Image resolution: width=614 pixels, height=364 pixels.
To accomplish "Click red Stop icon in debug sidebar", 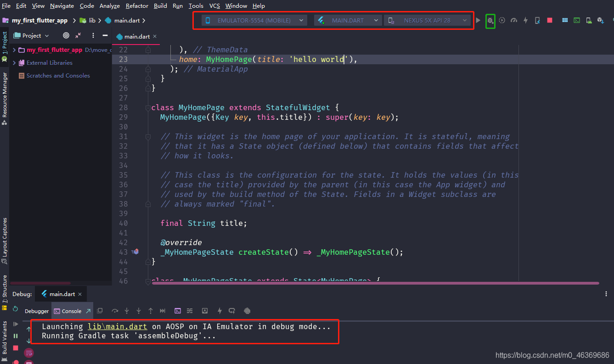I will click(x=16, y=348).
